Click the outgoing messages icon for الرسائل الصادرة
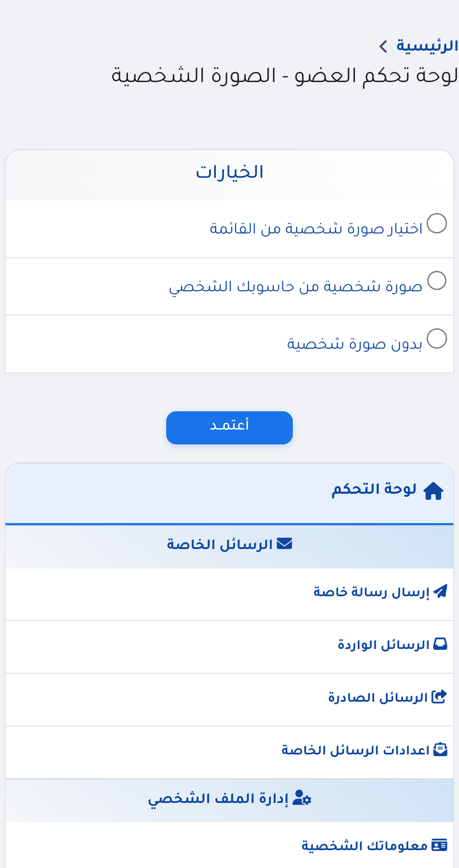Image resolution: width=459 pixels, height=868 pixels. click(x=439, y=696)
